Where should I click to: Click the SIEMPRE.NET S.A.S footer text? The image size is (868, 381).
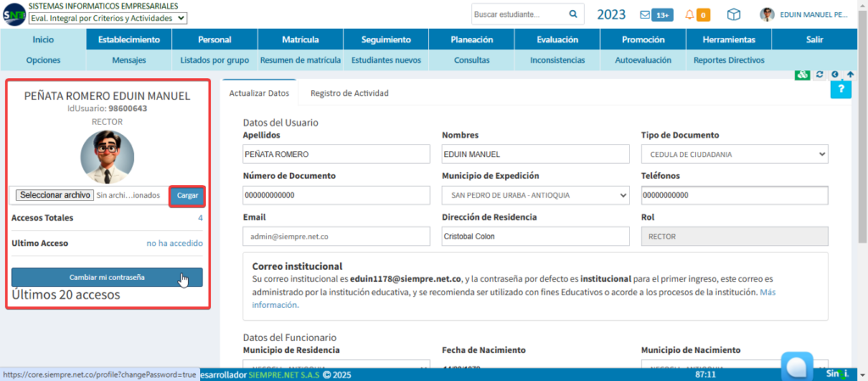click(285, 375)
